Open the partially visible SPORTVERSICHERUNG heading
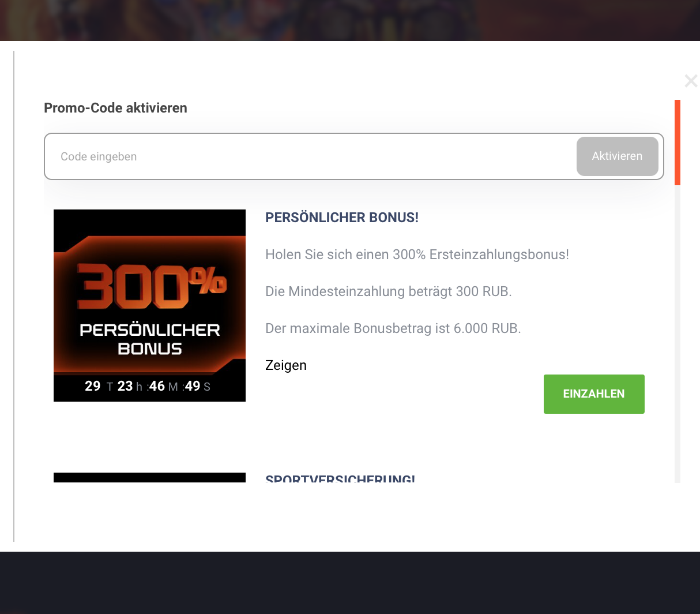Viewport: 700px width, 614px height. point(340,478)
